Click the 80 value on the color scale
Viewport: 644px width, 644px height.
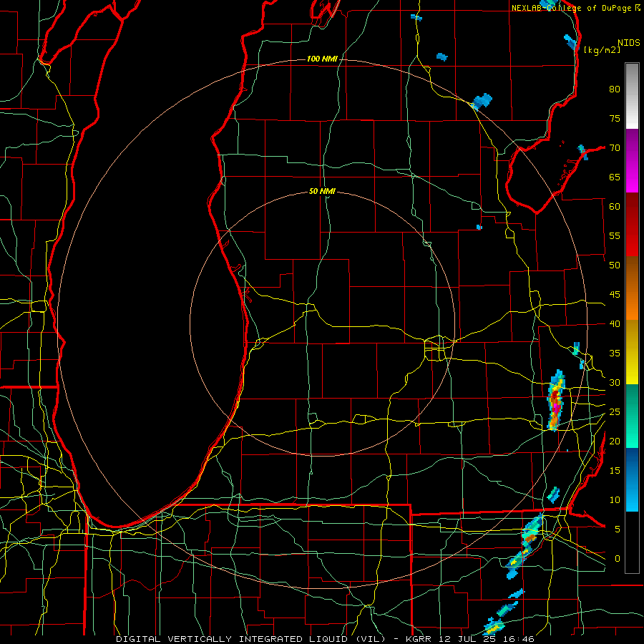pyautogui.click(x=615, y=89)
